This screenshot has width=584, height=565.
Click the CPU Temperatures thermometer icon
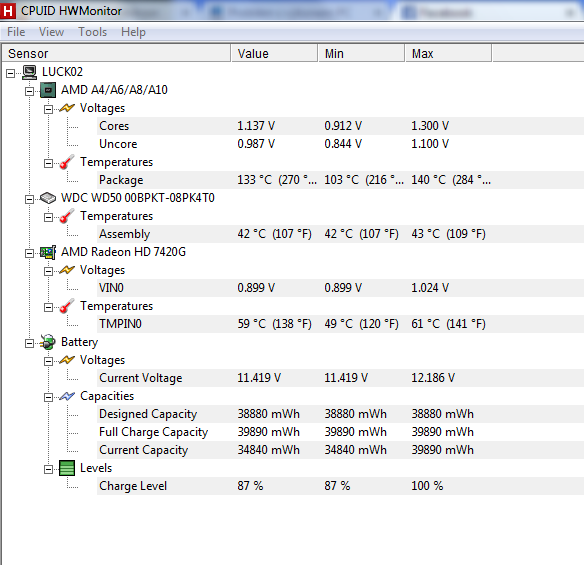tap(67, 162)
